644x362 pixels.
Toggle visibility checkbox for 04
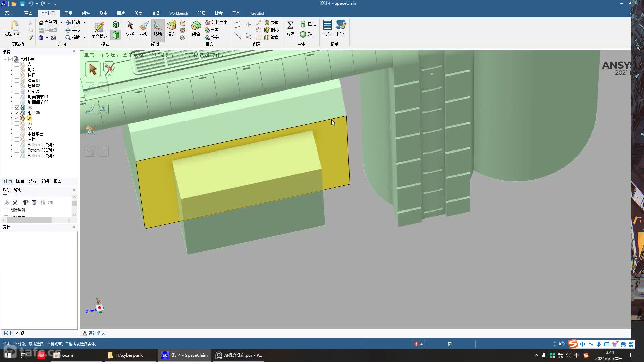coord(17,118)
